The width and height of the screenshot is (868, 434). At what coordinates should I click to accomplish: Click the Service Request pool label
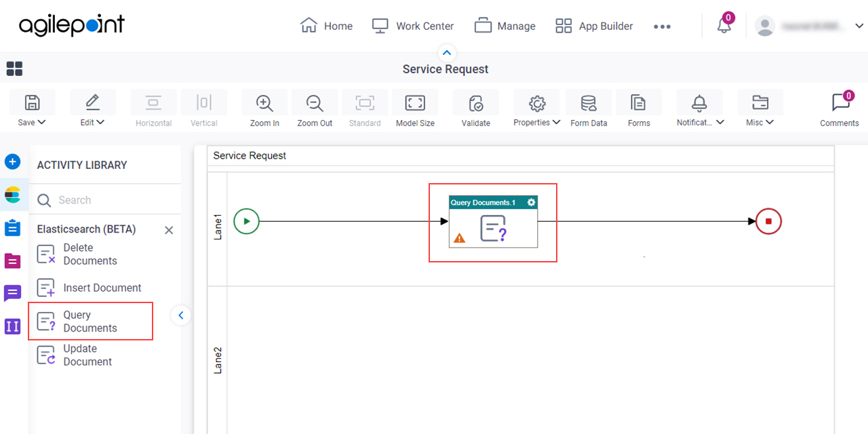[x=250, y=155]
